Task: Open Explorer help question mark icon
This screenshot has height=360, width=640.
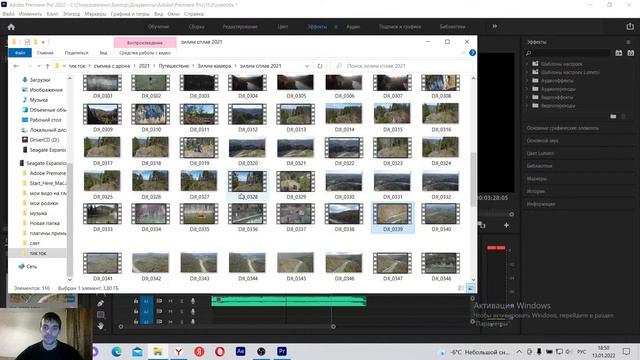Action: point(472,53)
